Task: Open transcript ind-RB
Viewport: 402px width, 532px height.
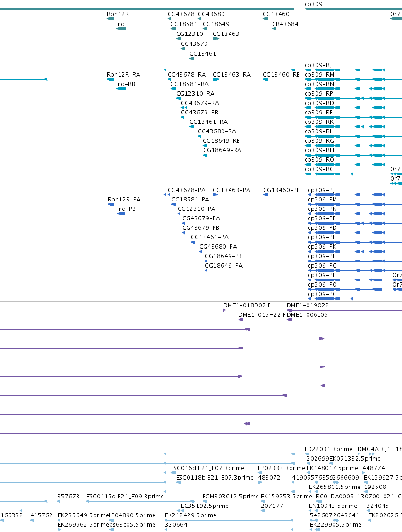Action: (x=125, y=84)
